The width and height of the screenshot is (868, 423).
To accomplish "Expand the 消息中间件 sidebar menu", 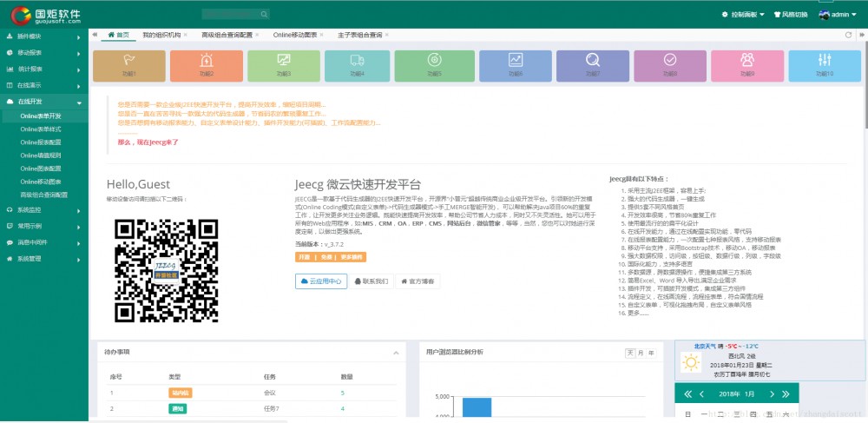I will 44,242.
